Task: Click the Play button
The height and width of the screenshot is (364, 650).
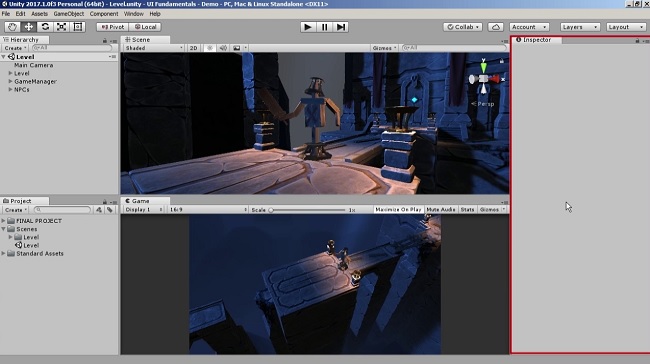Action: coord(308,27)
